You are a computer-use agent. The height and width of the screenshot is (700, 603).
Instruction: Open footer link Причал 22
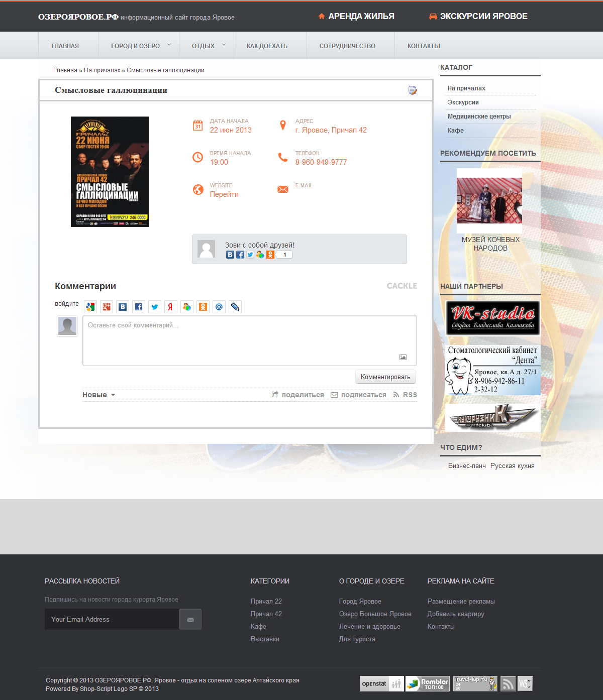[266, 602]
